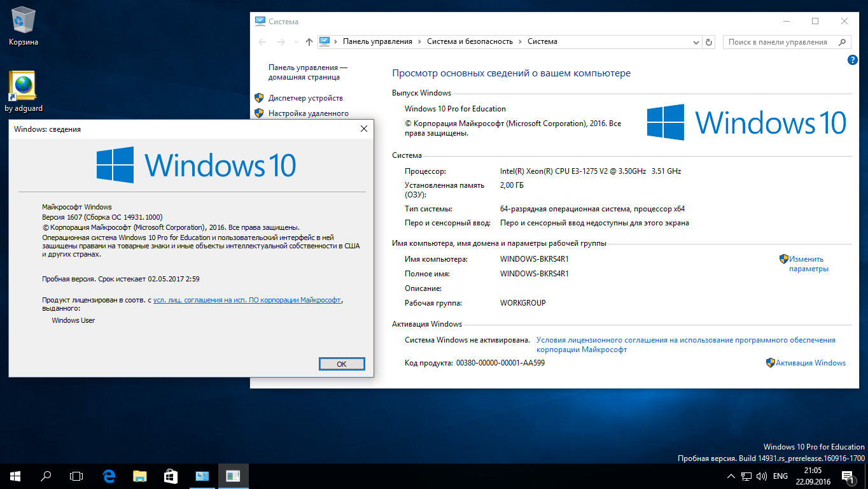Expand the arrow after Панель управления breadcrumb
868x489 pixels.
click(419, 41)
